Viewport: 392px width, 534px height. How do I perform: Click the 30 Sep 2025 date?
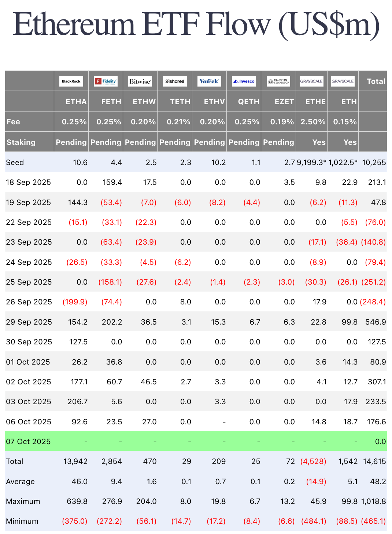[29, 342]
